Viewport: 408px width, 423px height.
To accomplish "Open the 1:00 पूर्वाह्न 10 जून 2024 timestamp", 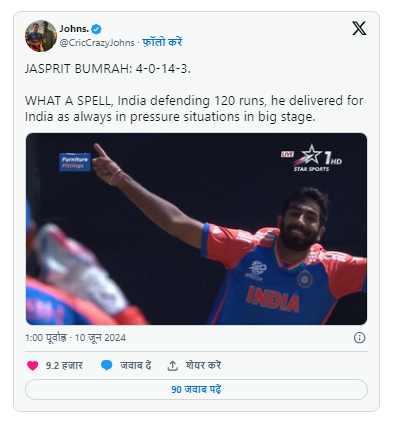I will 75,338.
